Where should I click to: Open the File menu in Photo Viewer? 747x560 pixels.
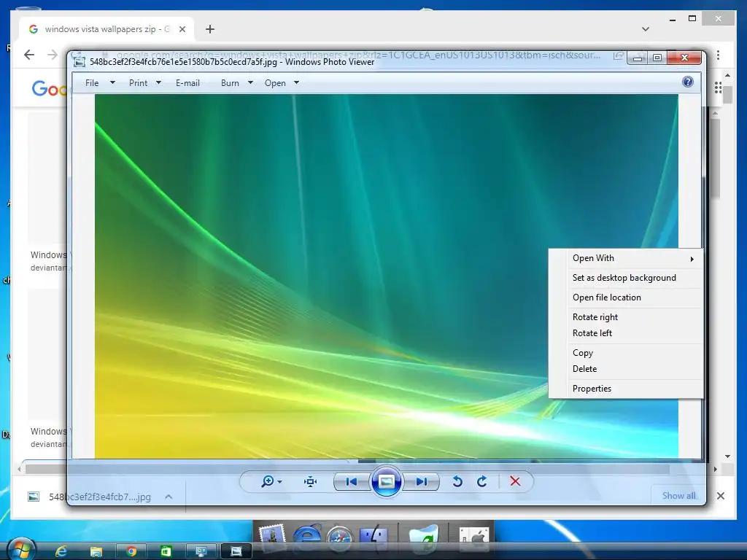(x=92, y=83)
